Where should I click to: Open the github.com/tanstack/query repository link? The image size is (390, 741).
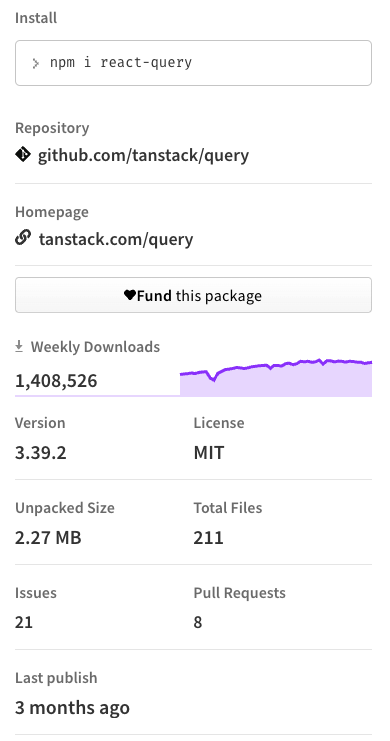pos(143,155)
